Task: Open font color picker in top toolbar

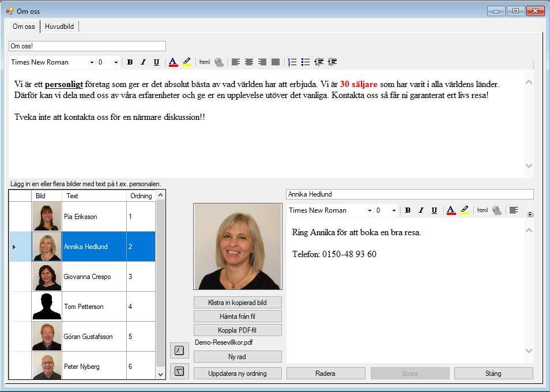Action: pos(173,62)
